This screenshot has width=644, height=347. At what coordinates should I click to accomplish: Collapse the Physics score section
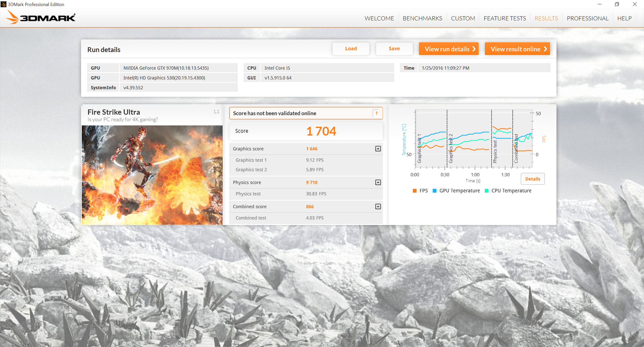pos(378,182)
